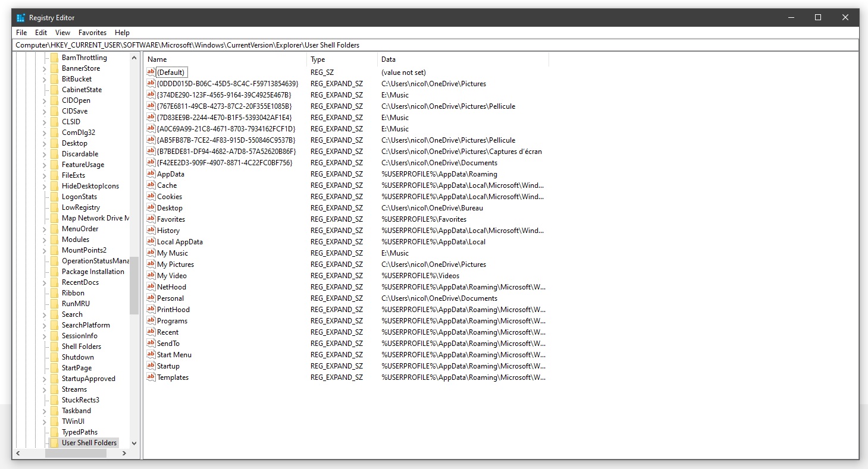The image size is (868, 469).
Task: Open the File menu
Action: pos(21,33)
